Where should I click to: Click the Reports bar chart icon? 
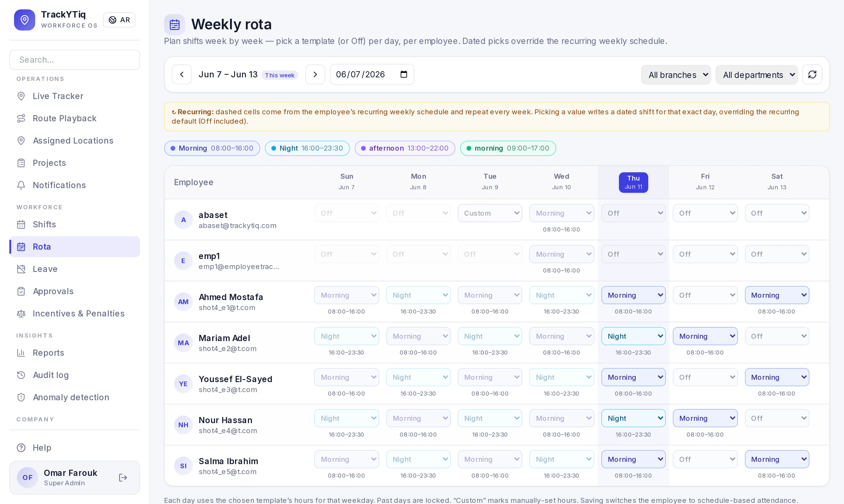coord(21,353)
